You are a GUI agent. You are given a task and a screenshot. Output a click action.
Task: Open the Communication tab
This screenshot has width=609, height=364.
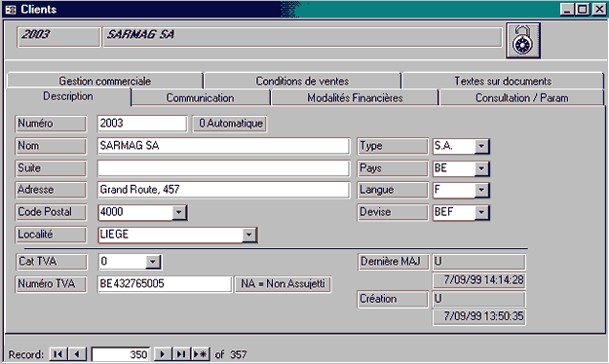(x=200, y=97)
